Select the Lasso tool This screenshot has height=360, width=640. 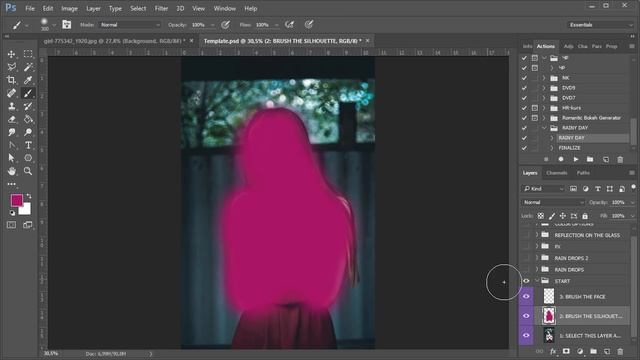point(11,67)
